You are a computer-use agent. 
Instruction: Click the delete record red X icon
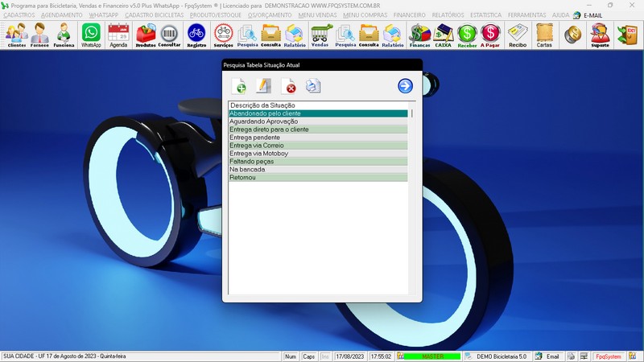(288, 86)
